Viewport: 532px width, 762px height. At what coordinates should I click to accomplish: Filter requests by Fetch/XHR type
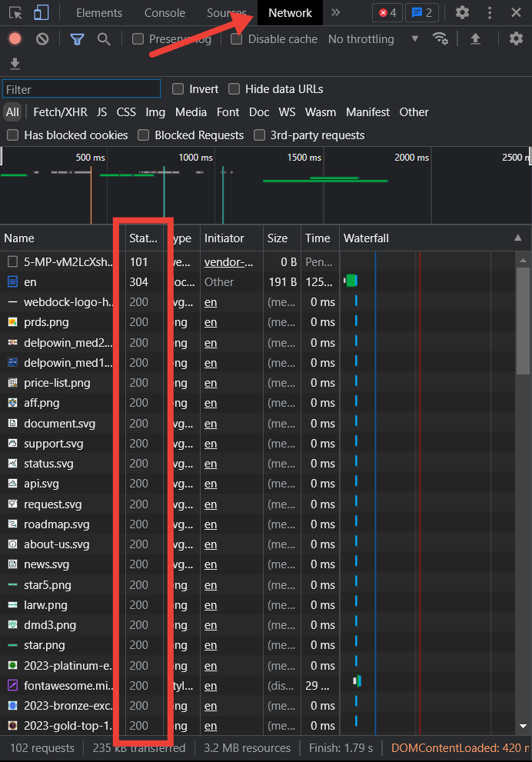[60, 112]
